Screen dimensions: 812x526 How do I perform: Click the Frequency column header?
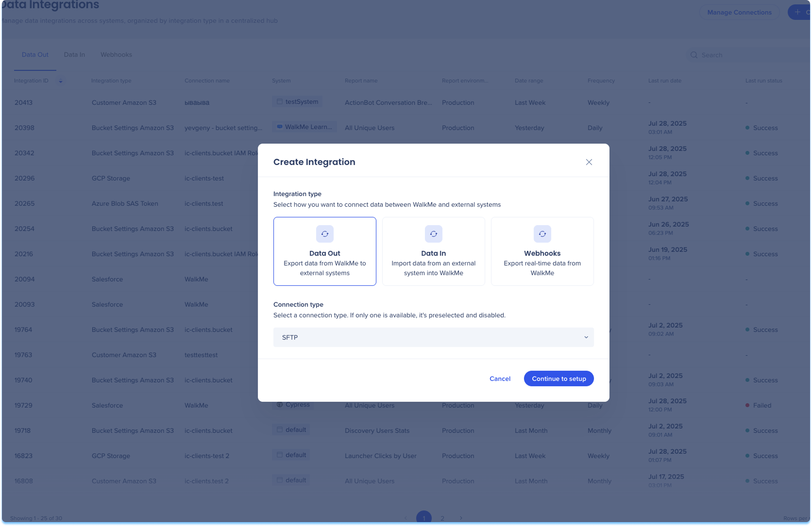point(601,81)
